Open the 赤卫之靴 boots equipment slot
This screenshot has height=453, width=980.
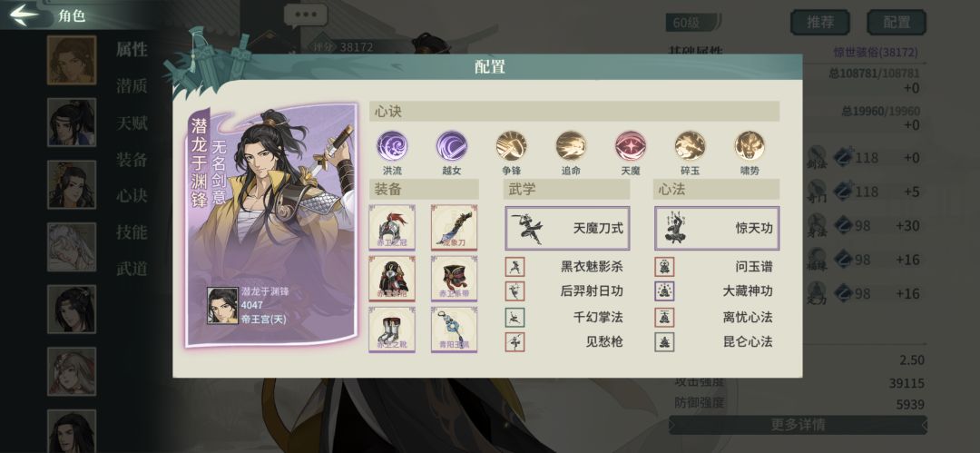point(392,330)
